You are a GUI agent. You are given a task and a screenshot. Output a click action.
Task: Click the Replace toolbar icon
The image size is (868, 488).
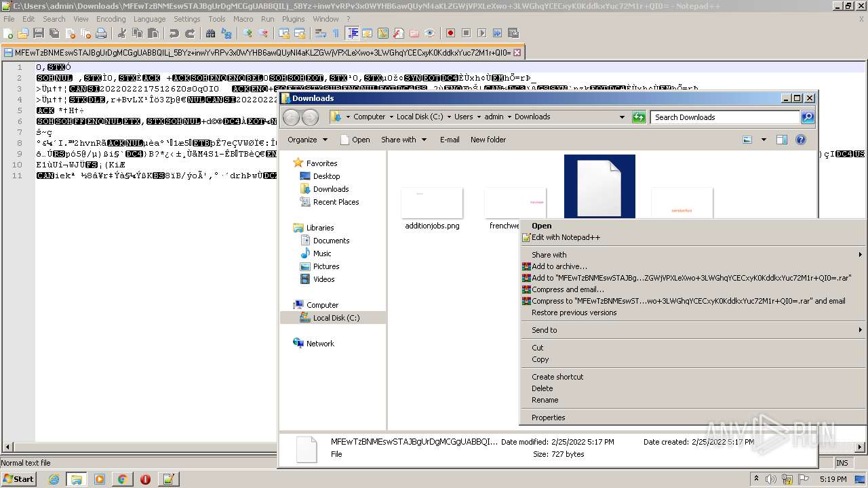pos(226,33)
